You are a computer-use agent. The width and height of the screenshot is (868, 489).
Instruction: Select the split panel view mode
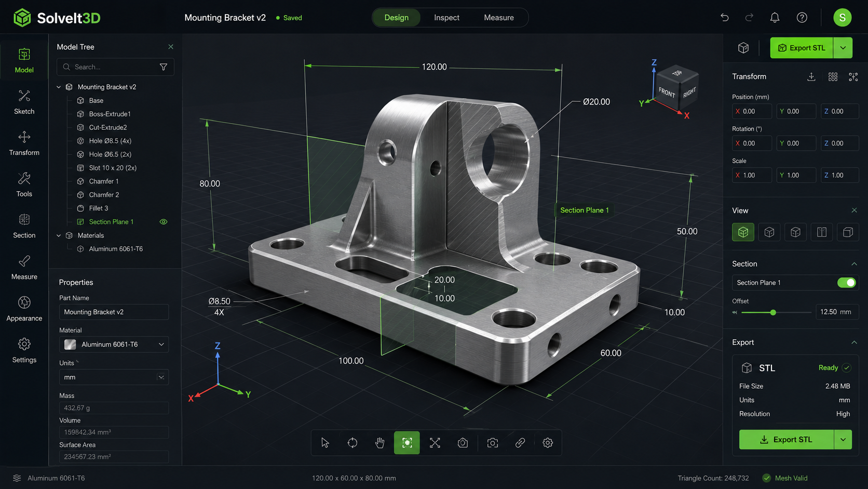coord(822,232)
